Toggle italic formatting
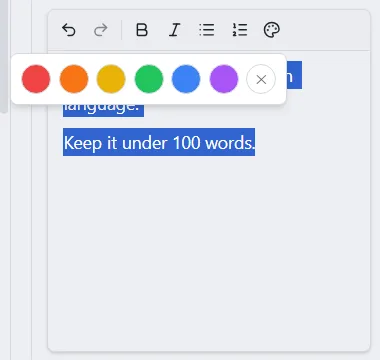This screenshot has width=380, height=360. click(174, 30)
